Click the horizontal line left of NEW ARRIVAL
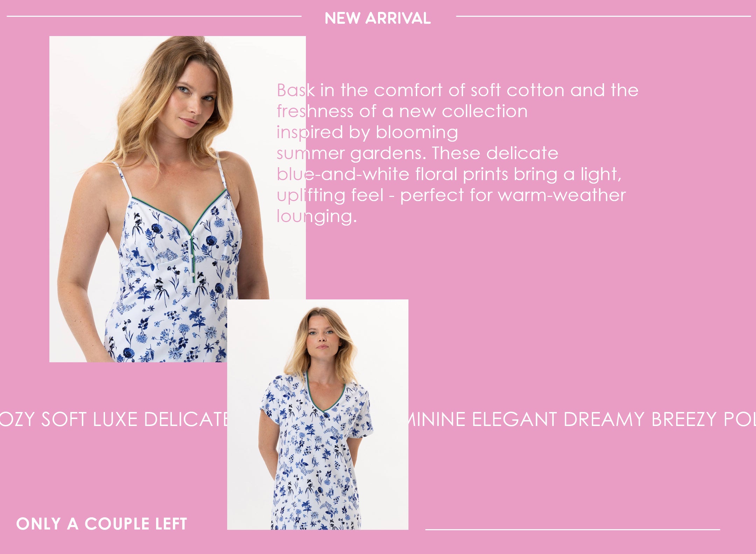 coord(154,16)
